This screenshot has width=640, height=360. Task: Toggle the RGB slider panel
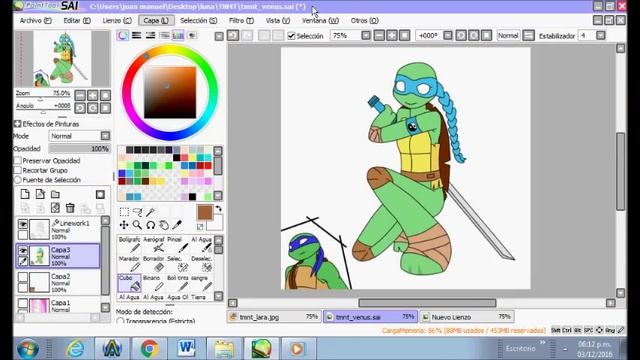point(136,36)
